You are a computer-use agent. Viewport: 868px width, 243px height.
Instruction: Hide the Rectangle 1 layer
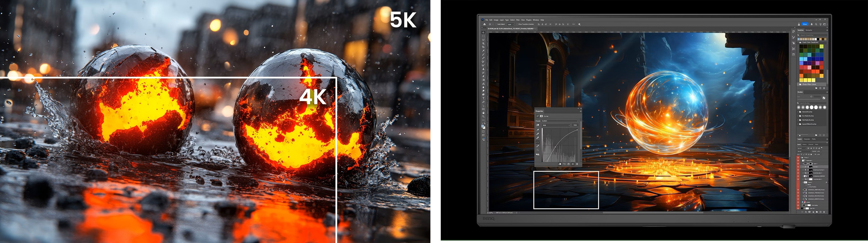[x=798, y=161]
